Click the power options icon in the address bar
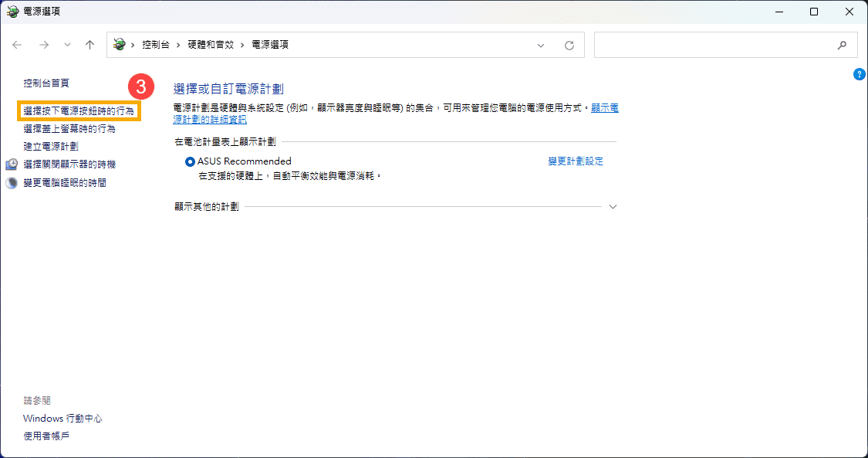 [x=120, y=45]
